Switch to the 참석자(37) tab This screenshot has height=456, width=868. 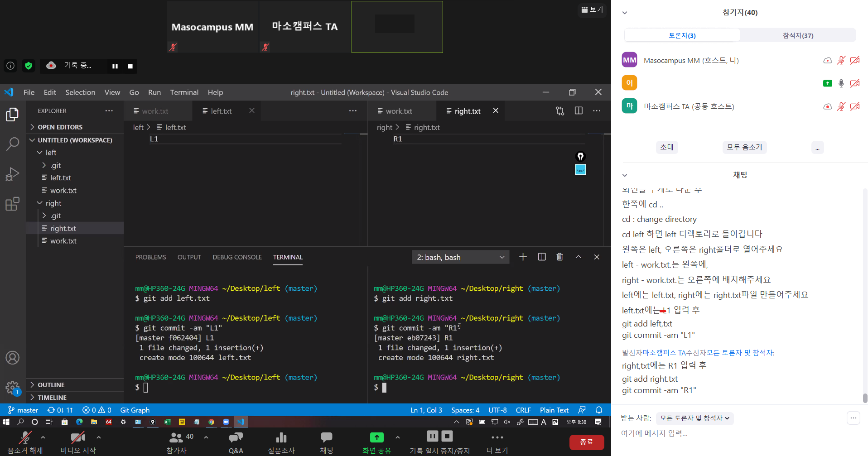pyautogui.click(x=798, y=35)
